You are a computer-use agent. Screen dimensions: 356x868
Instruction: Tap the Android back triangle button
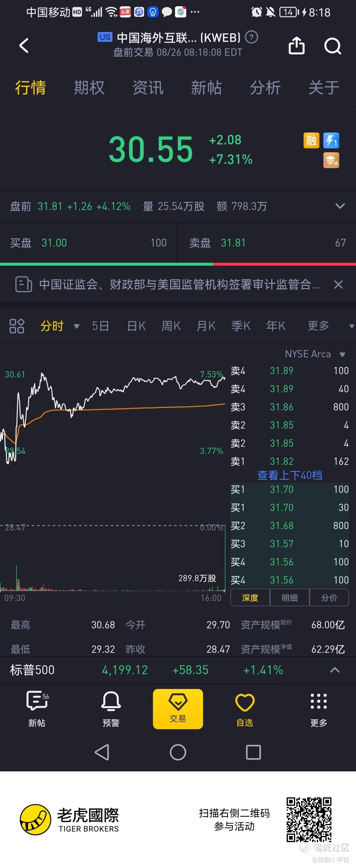[102, 752]
